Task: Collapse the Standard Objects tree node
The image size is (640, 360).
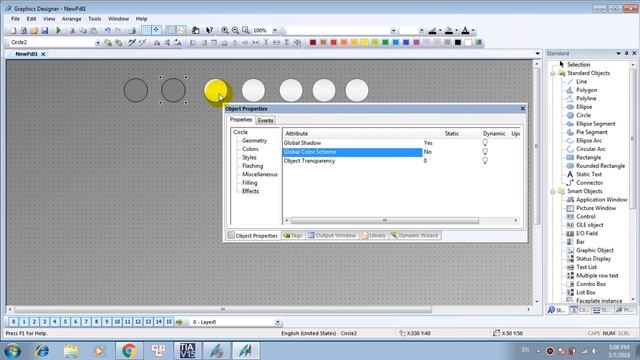Action: [553, 73]
